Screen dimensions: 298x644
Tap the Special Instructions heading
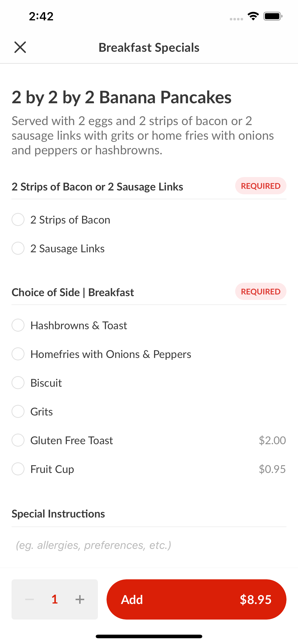coord(58,514)
